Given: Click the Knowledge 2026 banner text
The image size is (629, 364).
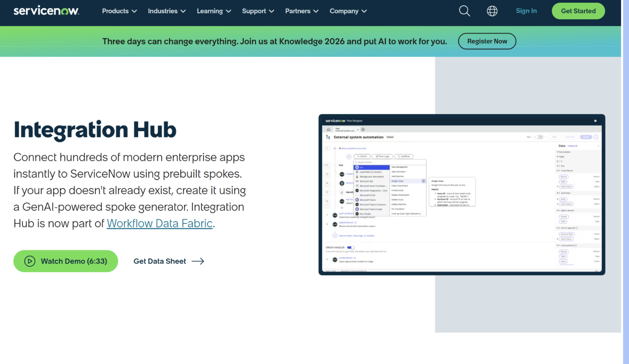Looking at the screenshot, I should point(275,41).
